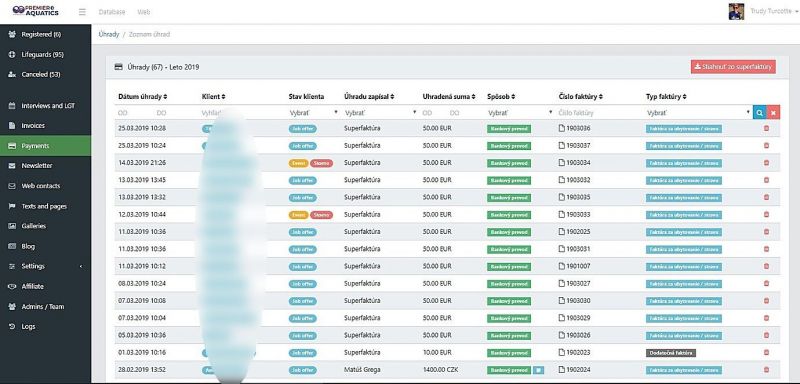The height and width of the screenshot is (384, 800).
Task: Click Dátum úhrady OD date field
Action: [x=134, y=113]
